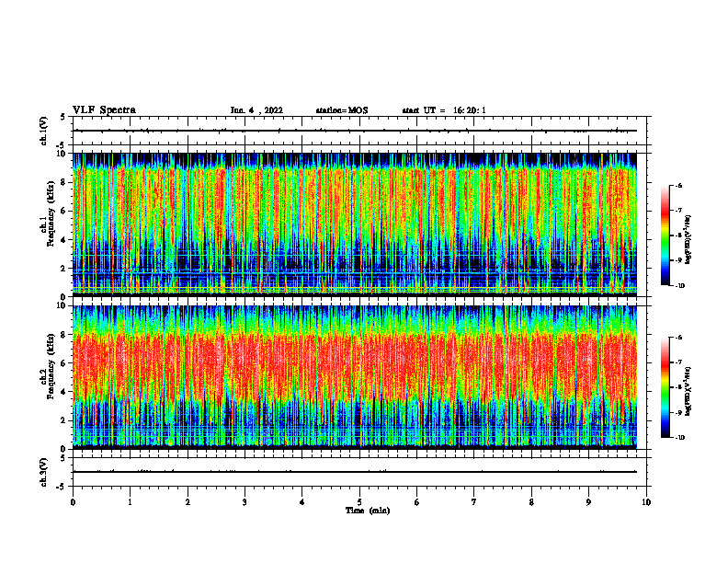This screenshot has width=728, height=563.
Task: Click the "ch.3(V)" waveform axis label
Action: pos(44,472)
